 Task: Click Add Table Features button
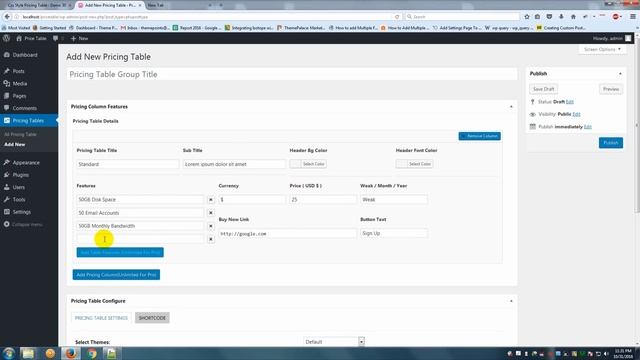click(120, 252)
